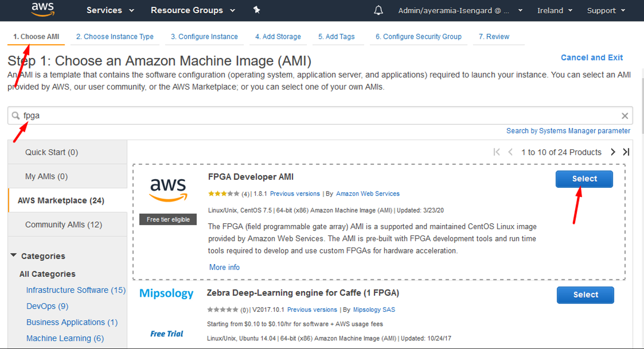This screenshot has height=349, width=644.
Task: Select the FPGA Developer AMI
Action: 584,179
